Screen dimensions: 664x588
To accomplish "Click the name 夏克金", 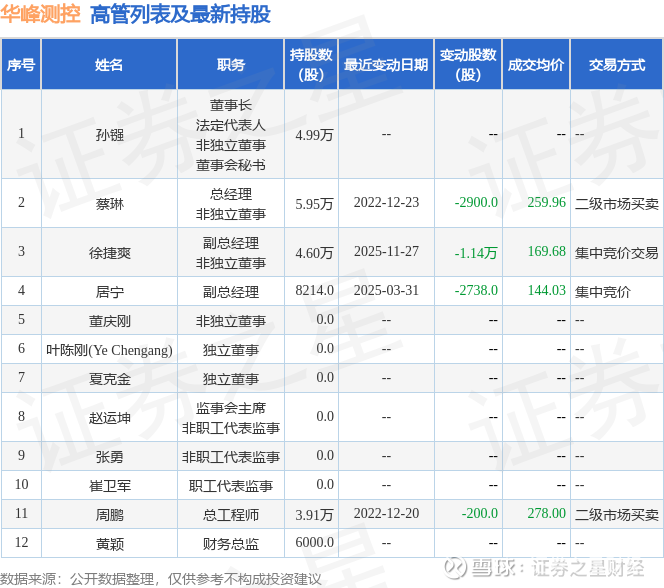I will [109, 379].
